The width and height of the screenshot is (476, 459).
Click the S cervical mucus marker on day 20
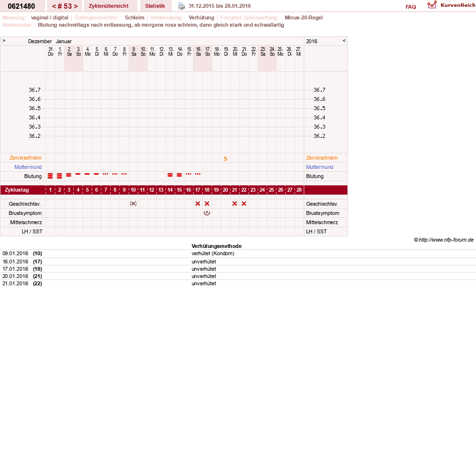[x=226, y=159]
